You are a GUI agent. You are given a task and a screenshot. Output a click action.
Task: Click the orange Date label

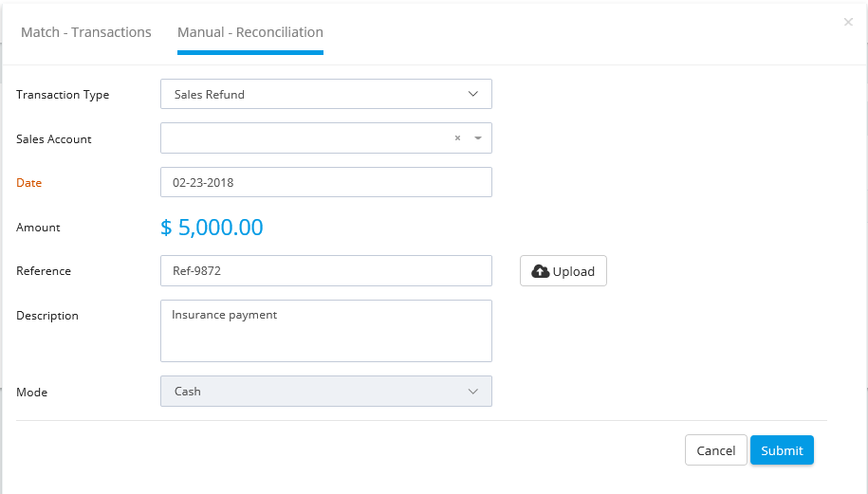(x=28, y=183)
